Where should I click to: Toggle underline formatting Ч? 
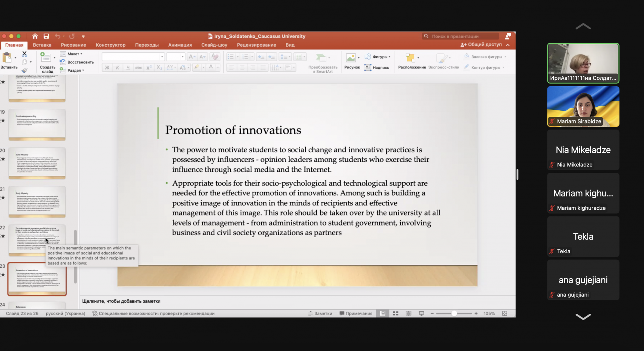(128, 67)
